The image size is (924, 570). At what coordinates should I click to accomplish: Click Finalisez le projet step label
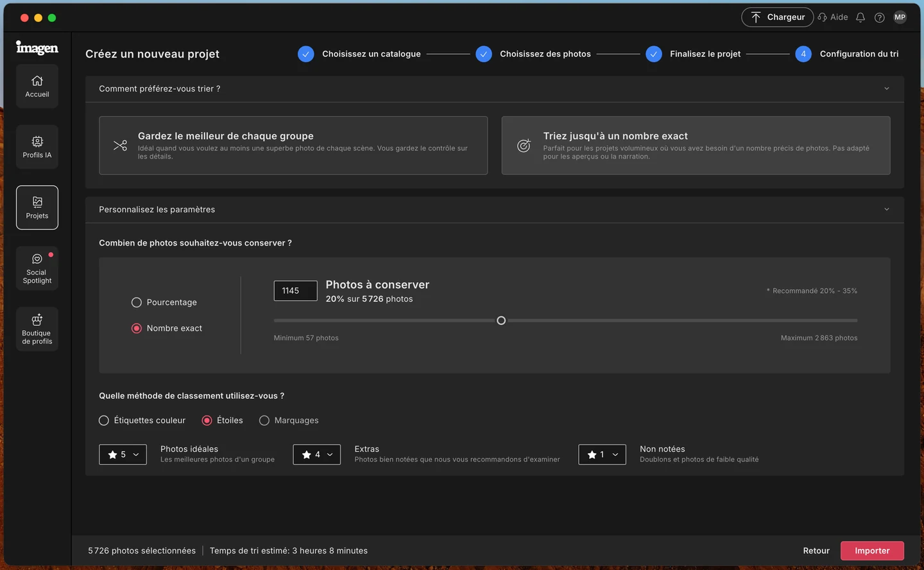coord(705,54)
